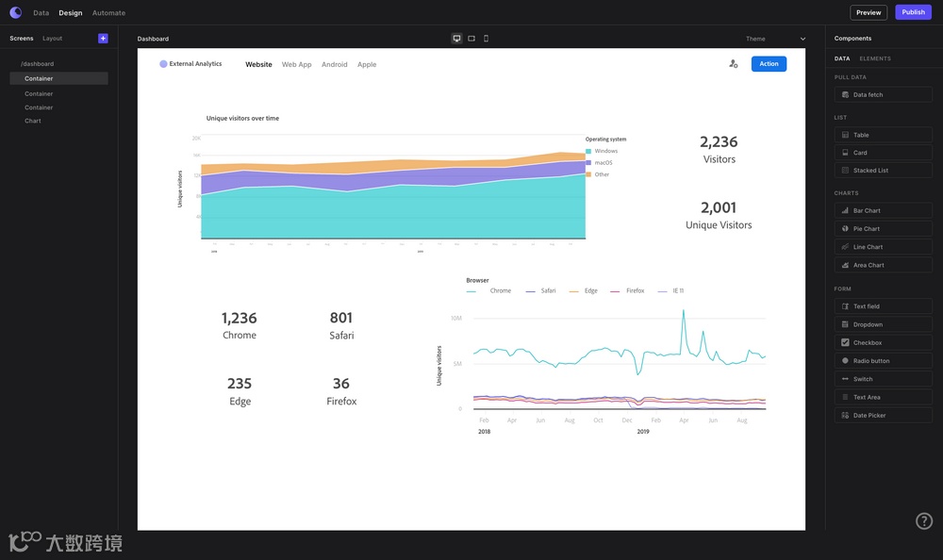This screenshot has height=560, width=943.
Task: Open the Design top tab
Action: (71, 12)
